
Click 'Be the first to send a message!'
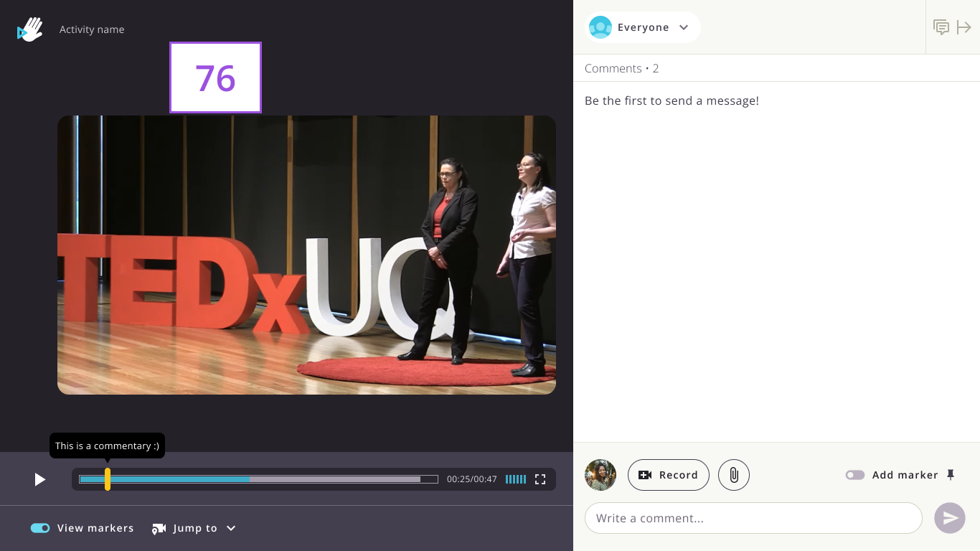[672, 100]
